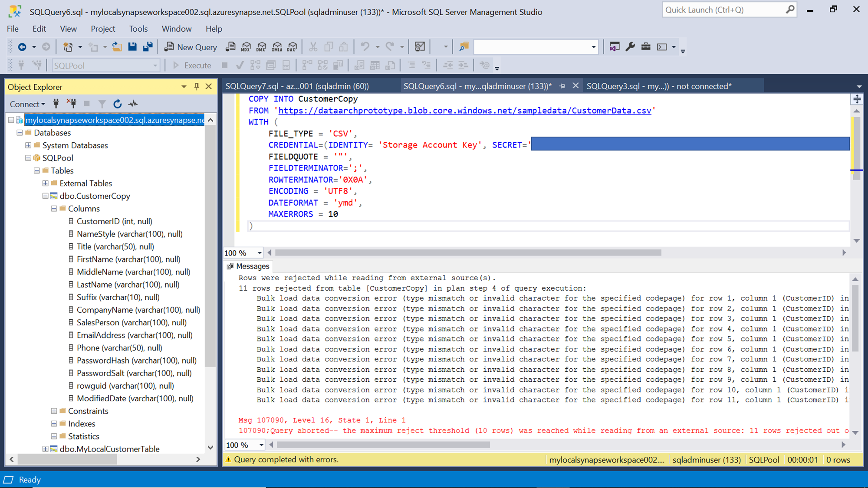
Task: Switch to SQLQuery7.sql tab
Action: 297,86
